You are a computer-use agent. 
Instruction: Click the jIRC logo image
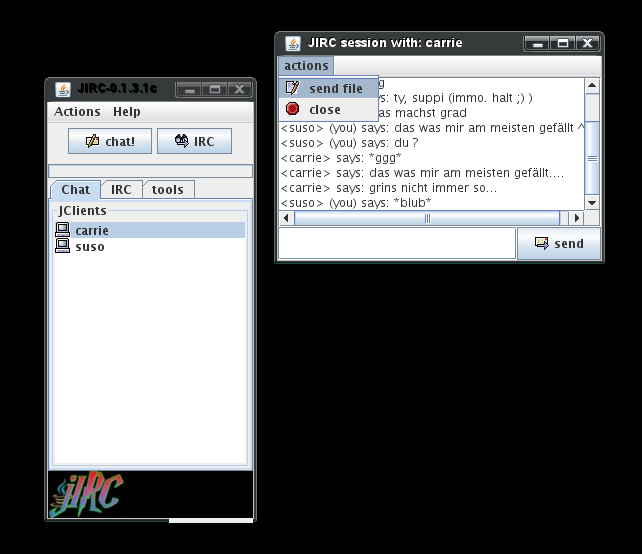(x=86, y=494)
